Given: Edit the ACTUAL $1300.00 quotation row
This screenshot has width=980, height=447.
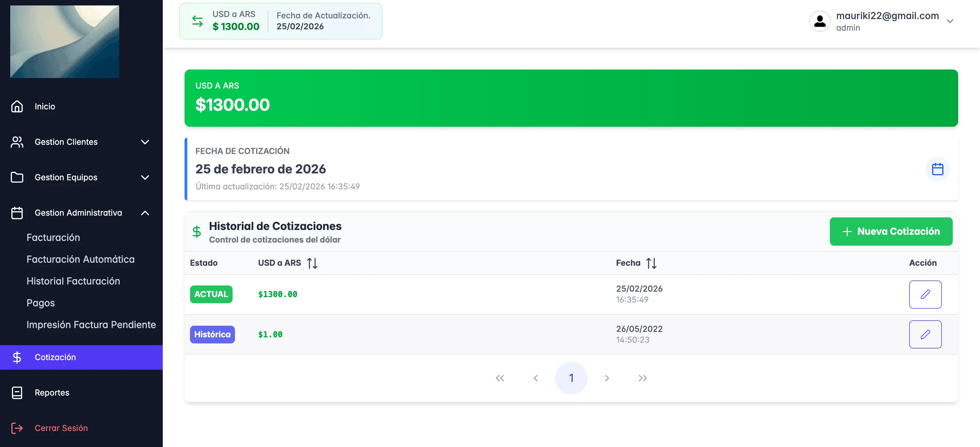Looking at the screenshot, I should click(x=925, y=294).
